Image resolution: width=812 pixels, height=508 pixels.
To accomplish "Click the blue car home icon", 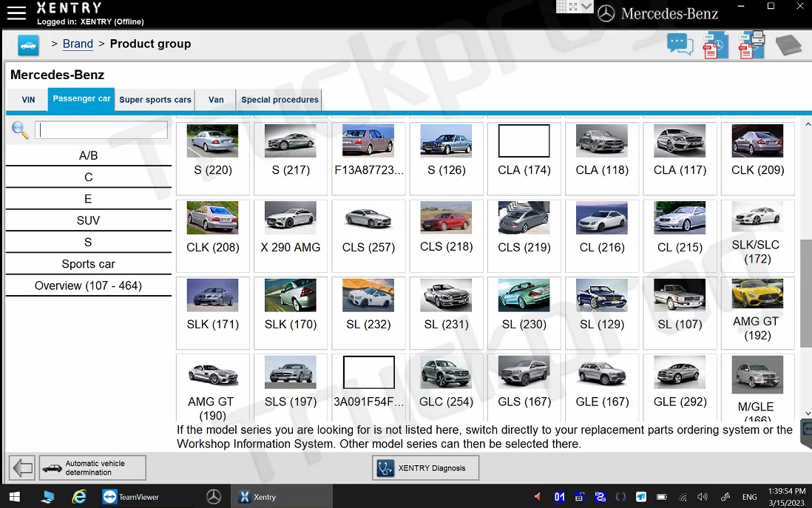I will click(x=28, y=45).
